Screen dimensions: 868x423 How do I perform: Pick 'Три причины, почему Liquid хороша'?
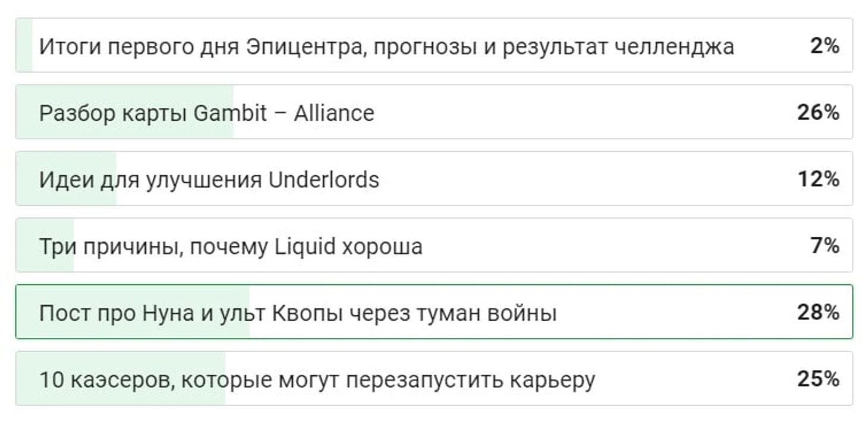[434, 245]
